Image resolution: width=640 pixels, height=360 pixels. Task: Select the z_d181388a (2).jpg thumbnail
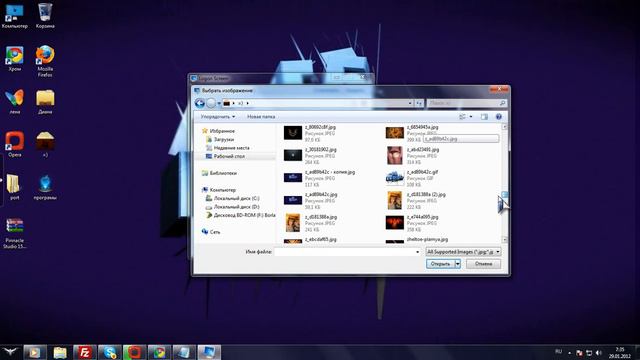(395, 200)
